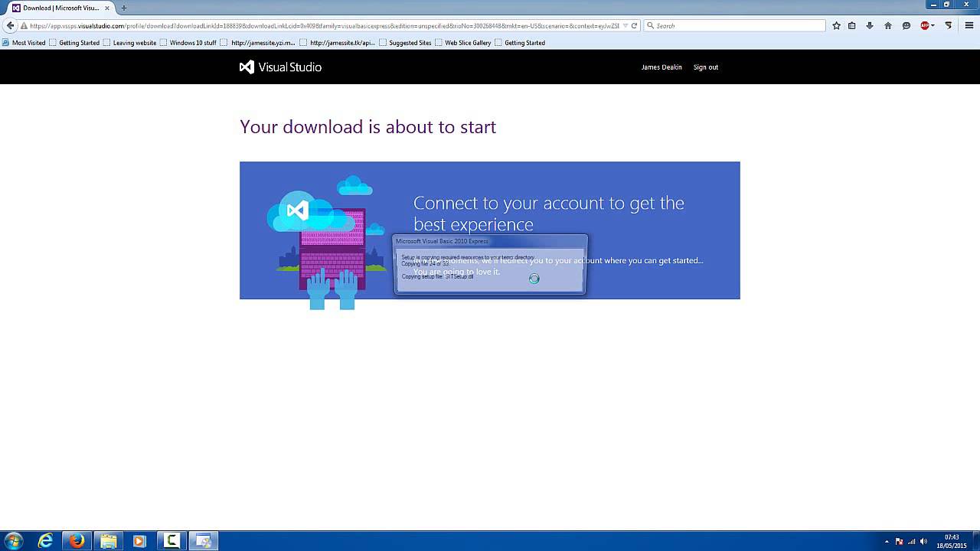980x551 pixels.
Task: Go back using the browser back arrow
Action: pos(10,25)
